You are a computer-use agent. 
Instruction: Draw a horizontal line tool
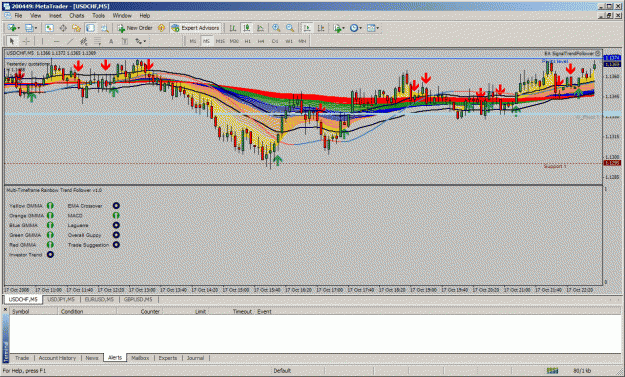pyautogui.click(x=57, y=41)
